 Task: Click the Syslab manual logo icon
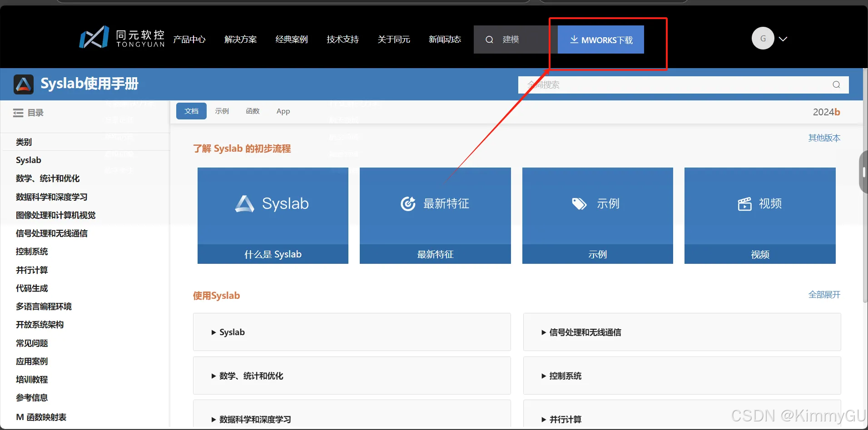24,84
